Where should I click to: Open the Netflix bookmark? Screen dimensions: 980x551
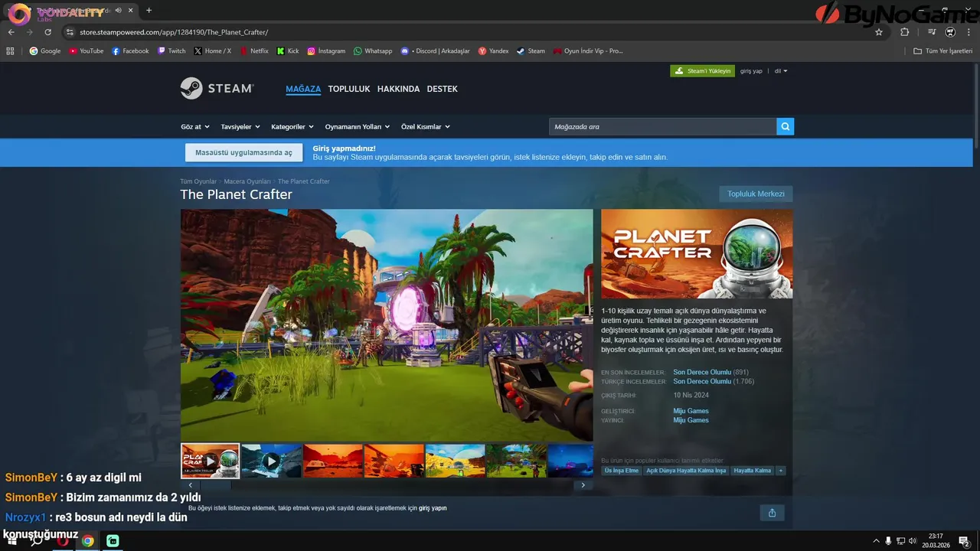point(254,51)
